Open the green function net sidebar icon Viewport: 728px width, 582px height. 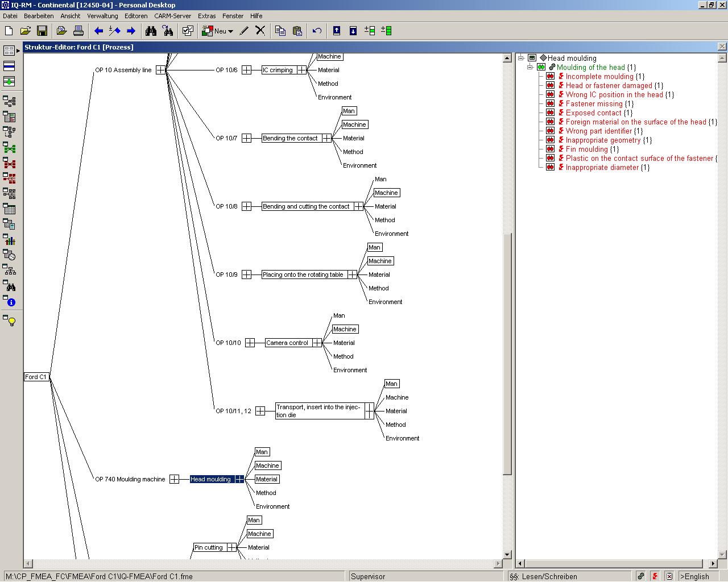[9, 148]
